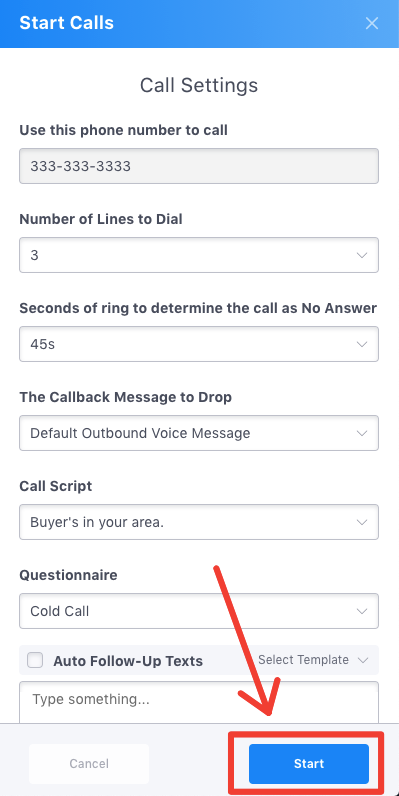Viewport: 399px width, 796px height.
Task: Close the Start Calls dialog
Action: tap(372, 23)
